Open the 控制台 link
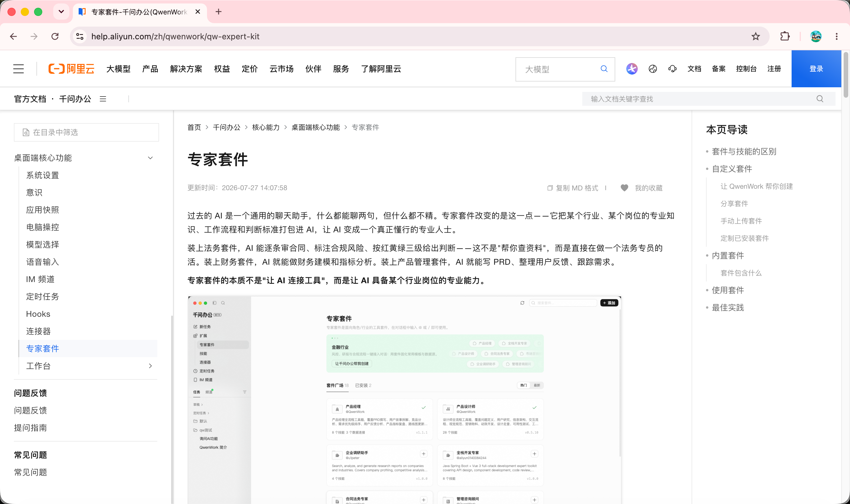The height and width of the screenshot is (504, 850). [746, 69]
